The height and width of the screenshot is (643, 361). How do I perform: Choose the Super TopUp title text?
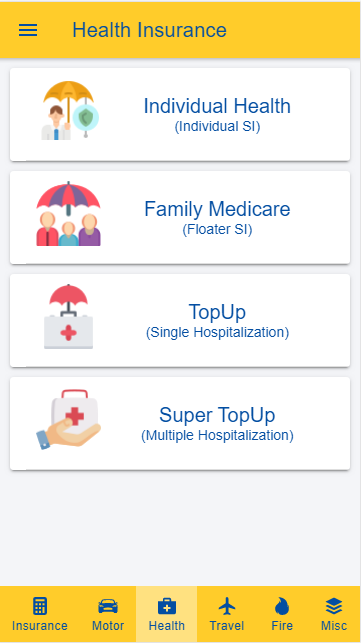point(217,415)
